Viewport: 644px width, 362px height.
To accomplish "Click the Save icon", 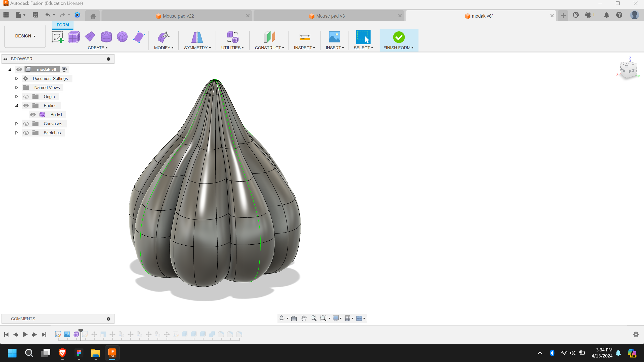I will (x=35, y=15).
